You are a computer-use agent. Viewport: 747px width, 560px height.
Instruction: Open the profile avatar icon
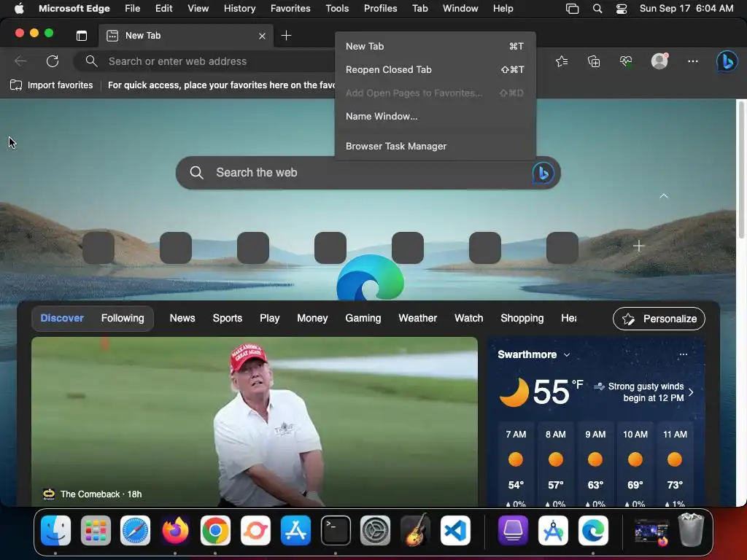659,61
